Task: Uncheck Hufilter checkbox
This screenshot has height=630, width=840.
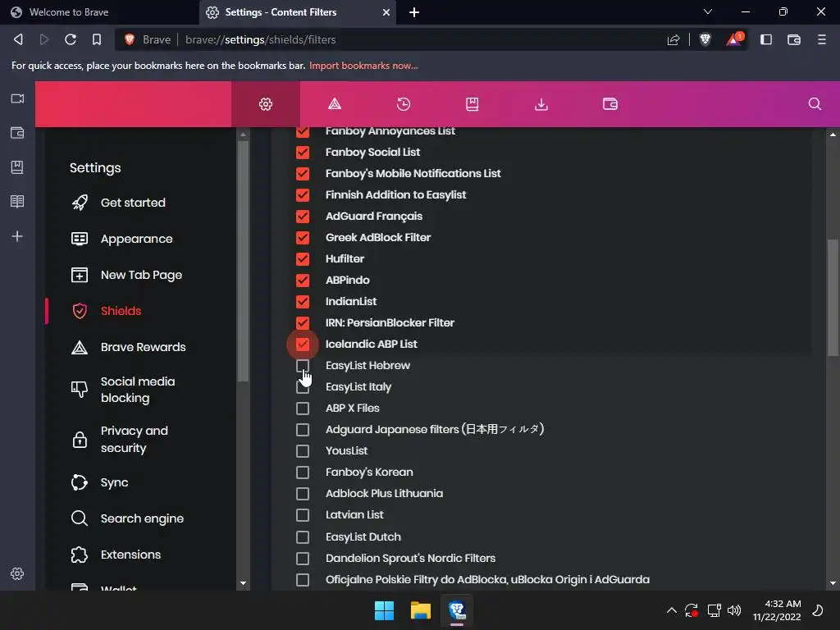Action: click(303, 258)
